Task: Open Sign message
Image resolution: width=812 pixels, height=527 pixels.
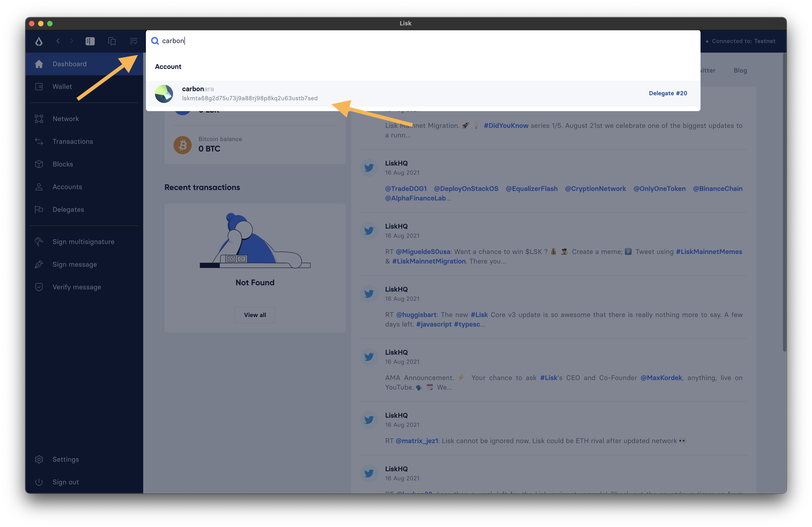Action: click(x=84, y=264)
